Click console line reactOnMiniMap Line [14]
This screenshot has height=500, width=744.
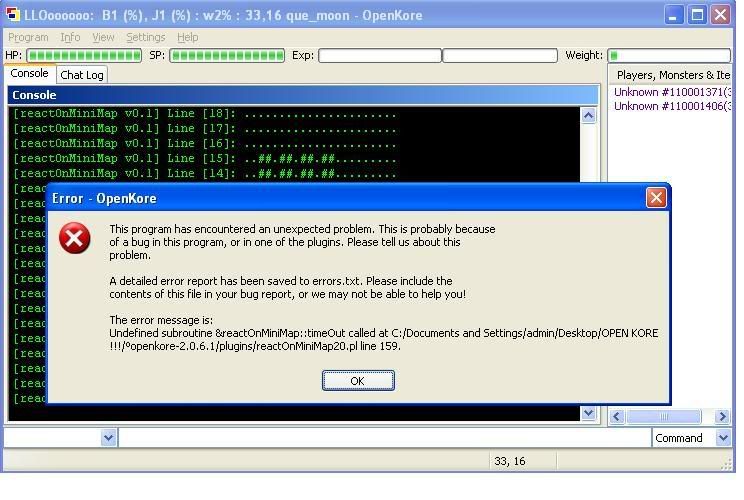pos(204,174)
